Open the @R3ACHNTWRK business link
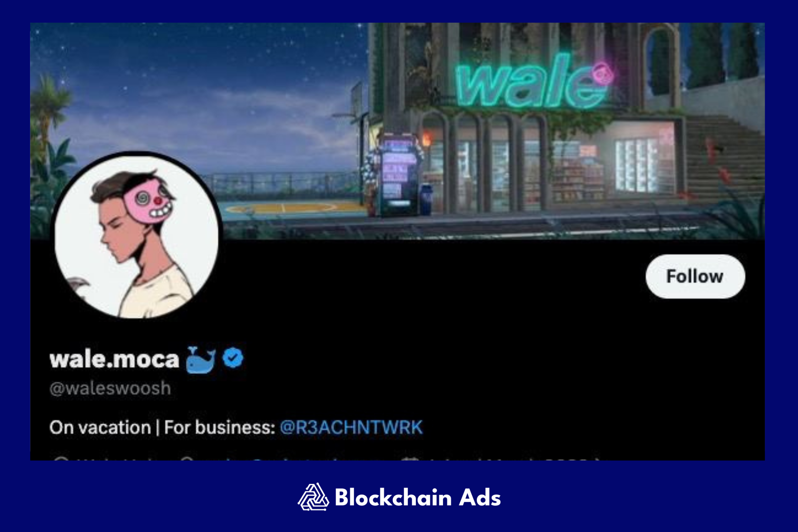798x532 pixels. pyautogui.click(x=351, y=427)
